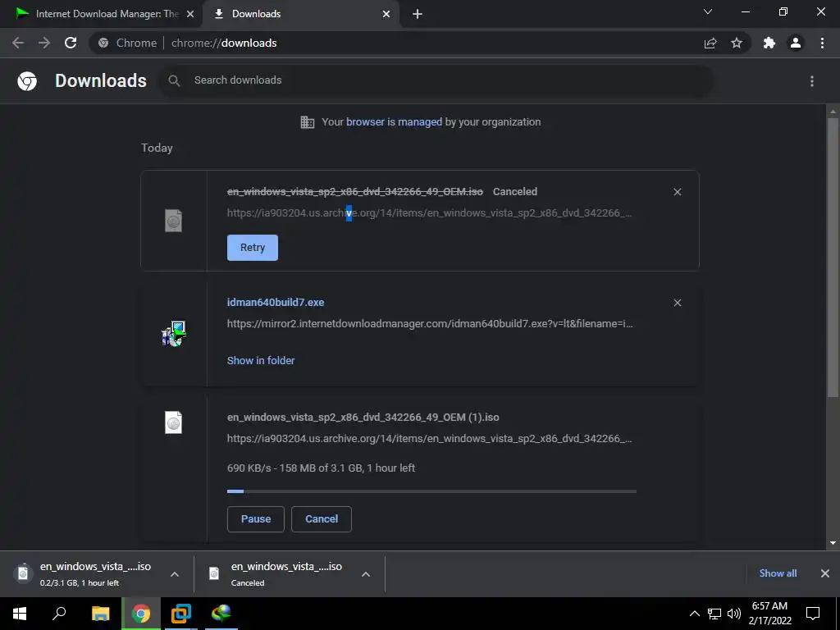Click the internetdownloadmanager.com mirror URL
Screen dimensions: 840x630
430,323
